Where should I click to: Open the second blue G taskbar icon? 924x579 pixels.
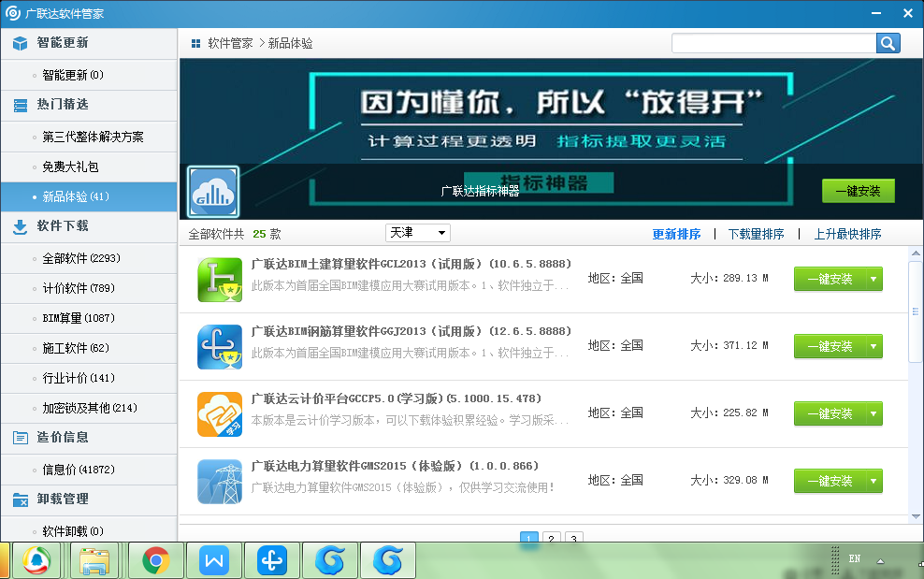click(x=388, y=560)
